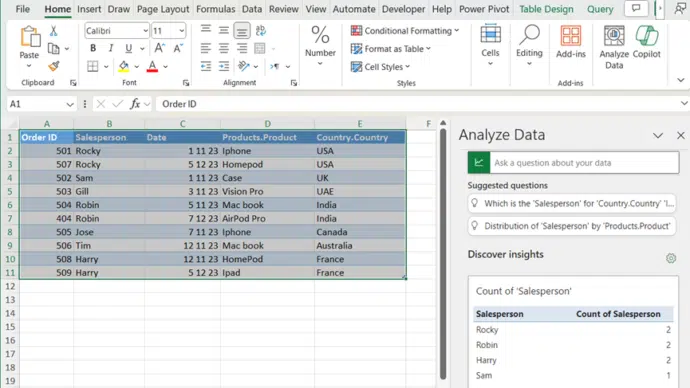Toggle Italic formatting
Image resolution: width=690 pixels, height=388 pixels.
coord(110,48)
